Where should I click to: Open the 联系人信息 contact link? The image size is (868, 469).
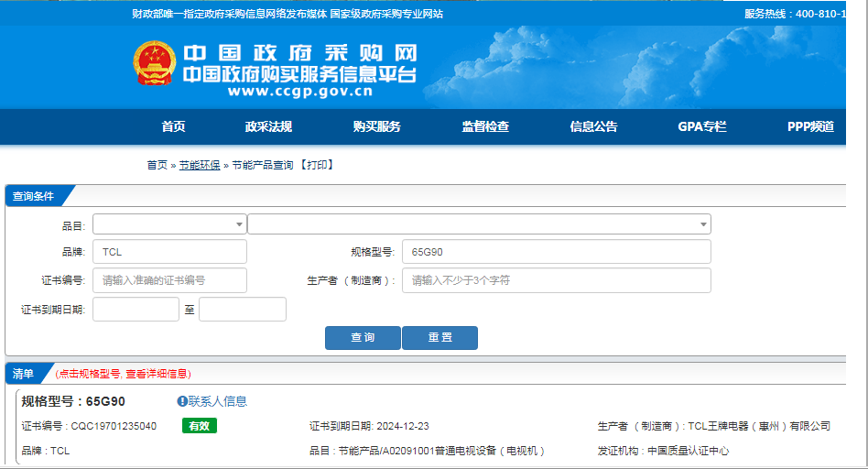tap(218, 401)
